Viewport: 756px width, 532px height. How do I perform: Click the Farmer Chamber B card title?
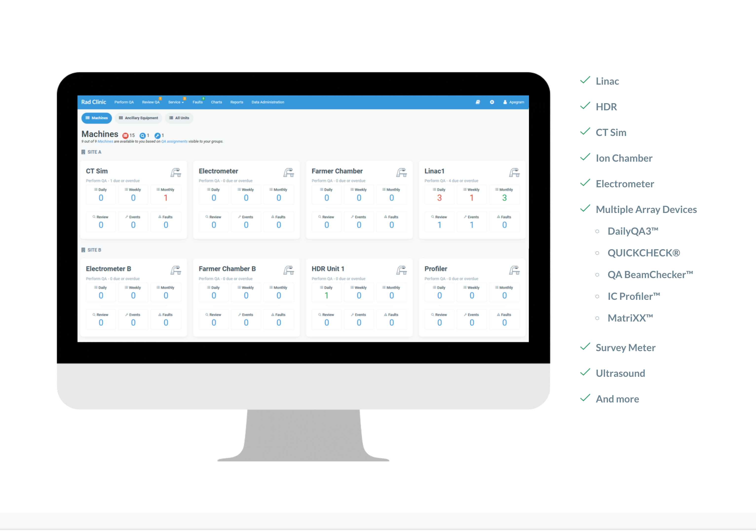(x=227, y=269)
